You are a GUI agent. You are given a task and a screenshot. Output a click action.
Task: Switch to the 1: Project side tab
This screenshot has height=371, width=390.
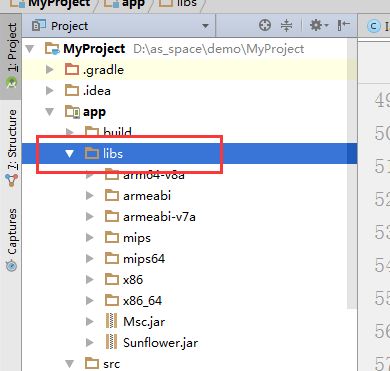pos(12,55)
